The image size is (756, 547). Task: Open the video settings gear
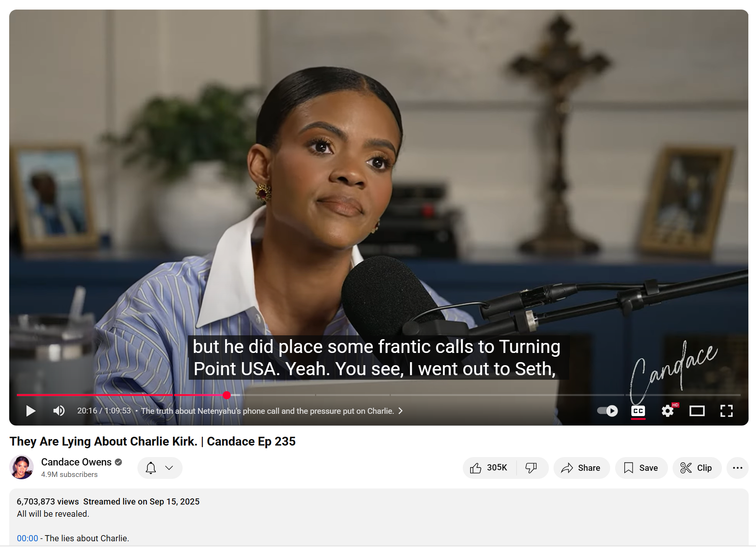tap(668, 411)
